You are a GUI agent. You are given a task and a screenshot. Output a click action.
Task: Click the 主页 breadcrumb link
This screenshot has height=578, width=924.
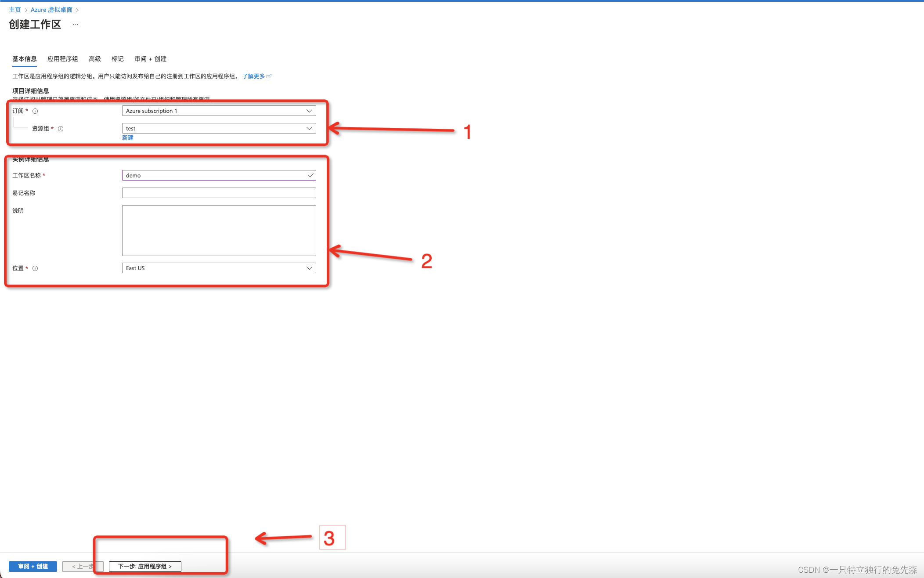(x=14, y=10)
